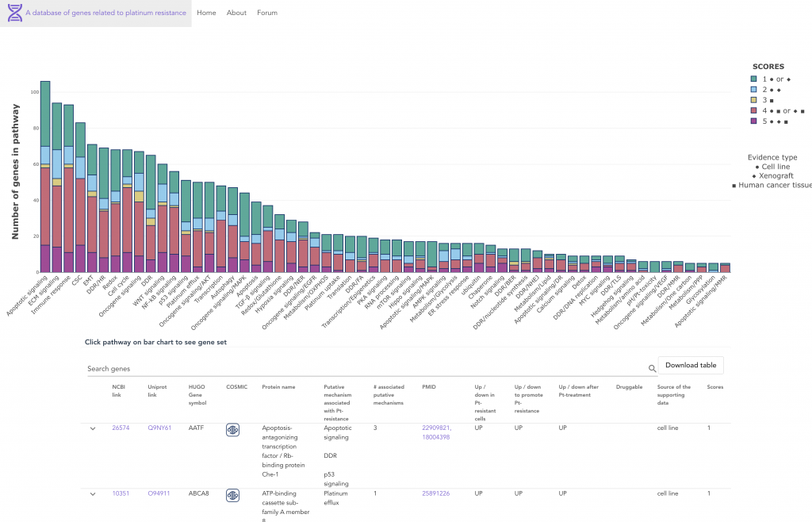Focus the Search genes input field
812x522 pixels.
[365, 369]
